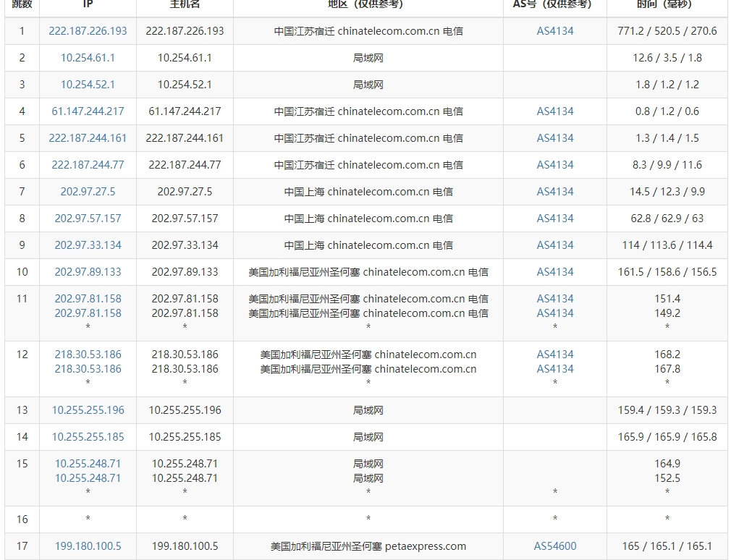Click the 10.255.255.196 link at hop 13
Image resolution: width=731 pixels, height=560 pixels.
point(88,410)
